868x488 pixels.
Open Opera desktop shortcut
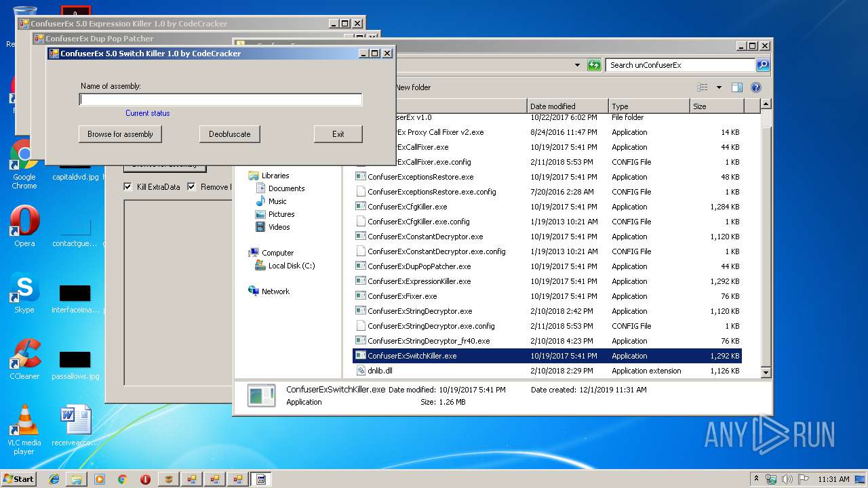24,227
